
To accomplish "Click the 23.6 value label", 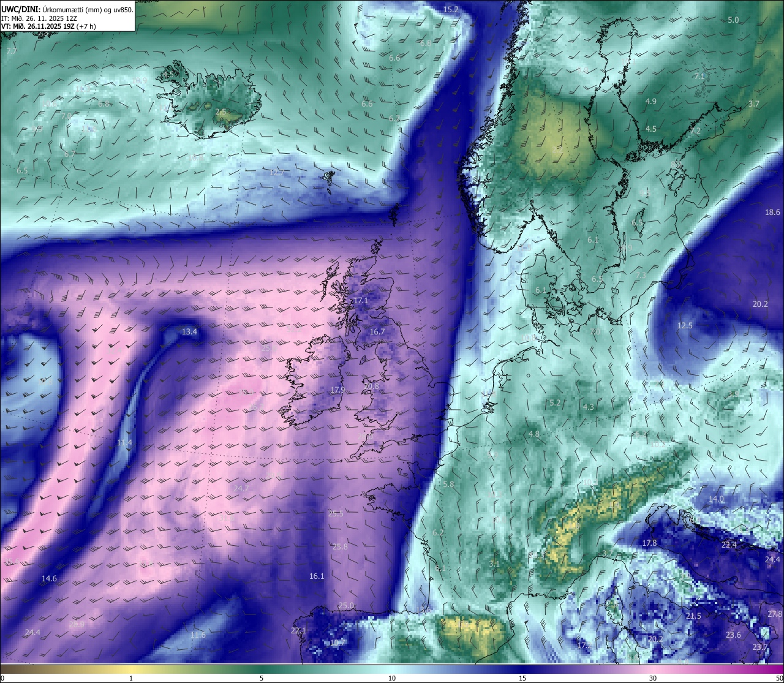I will pyautogui.click(x=733, y=635).
